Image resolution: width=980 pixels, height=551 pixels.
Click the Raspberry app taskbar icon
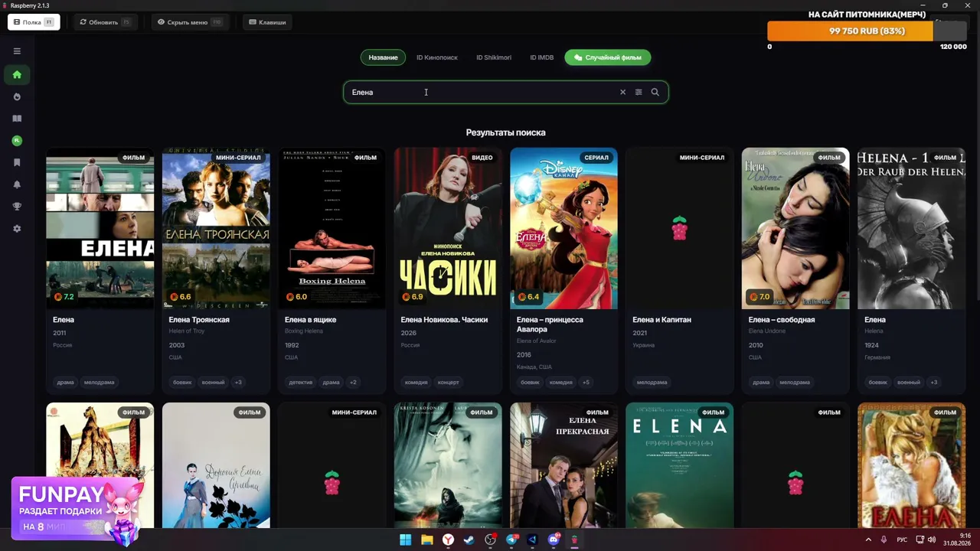pyautogui.click(x=574, y=540)
